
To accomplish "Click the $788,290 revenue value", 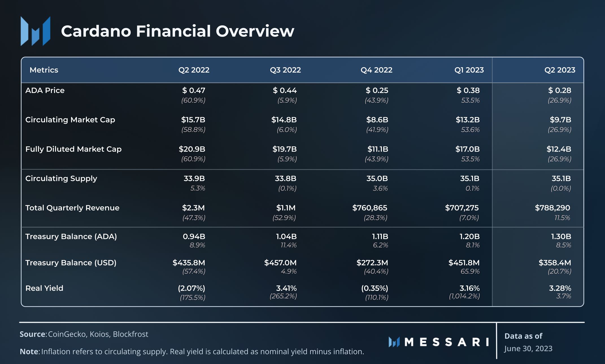I will [552, 208].
